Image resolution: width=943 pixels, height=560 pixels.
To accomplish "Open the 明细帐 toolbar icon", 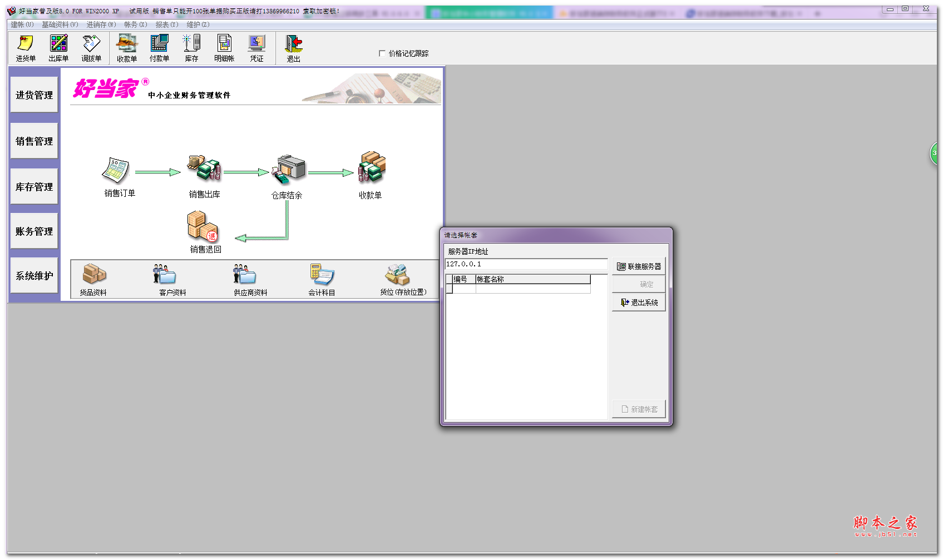I will tap(224, 48).
